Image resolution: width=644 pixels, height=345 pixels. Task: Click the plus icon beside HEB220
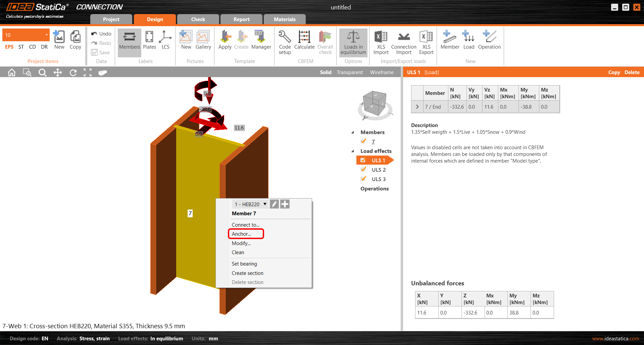point(285,204)
